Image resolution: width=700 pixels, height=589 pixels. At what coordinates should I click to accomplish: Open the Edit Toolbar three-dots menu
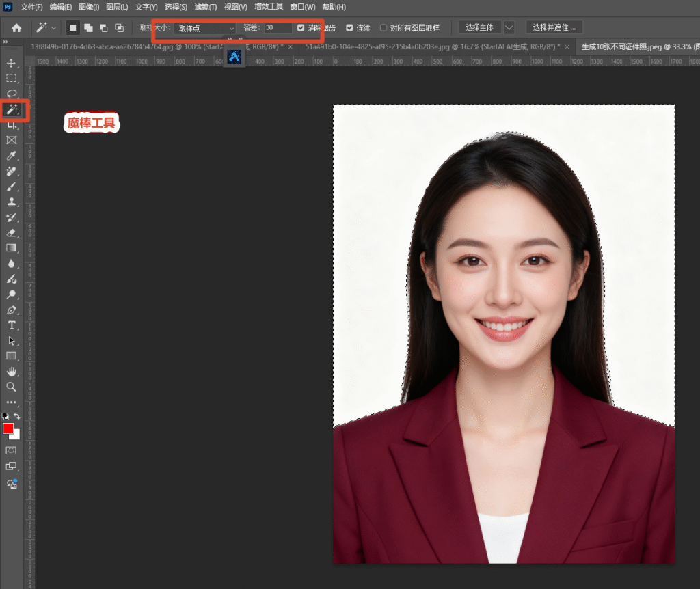click(11, 402)
